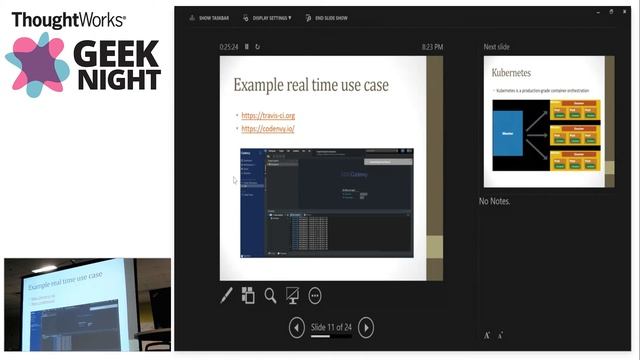Increase the notes text size
Image resolution: width=640 pixels, height=360 pixels.
(487, 336)
